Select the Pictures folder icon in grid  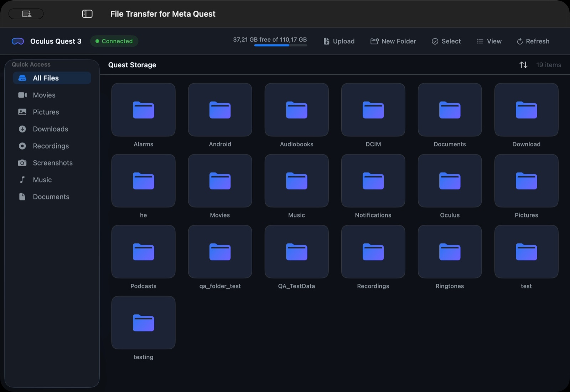(526, 181)
